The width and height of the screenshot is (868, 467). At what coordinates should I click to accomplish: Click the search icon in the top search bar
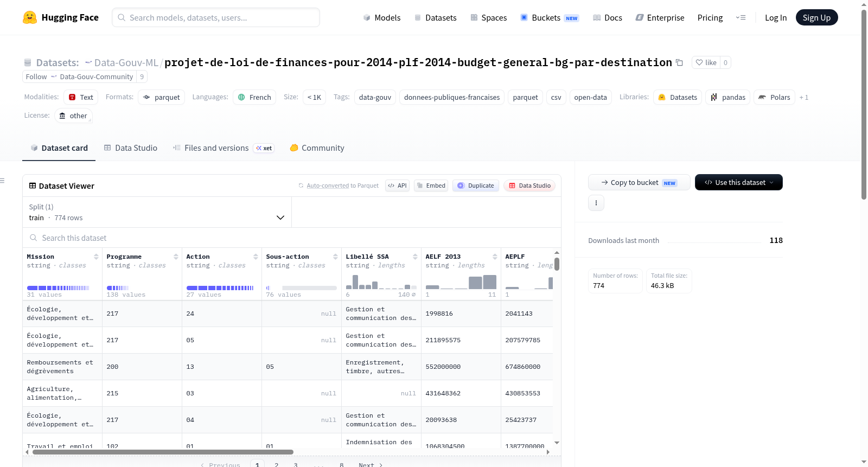pyautogui.click(x=122, y=17)
